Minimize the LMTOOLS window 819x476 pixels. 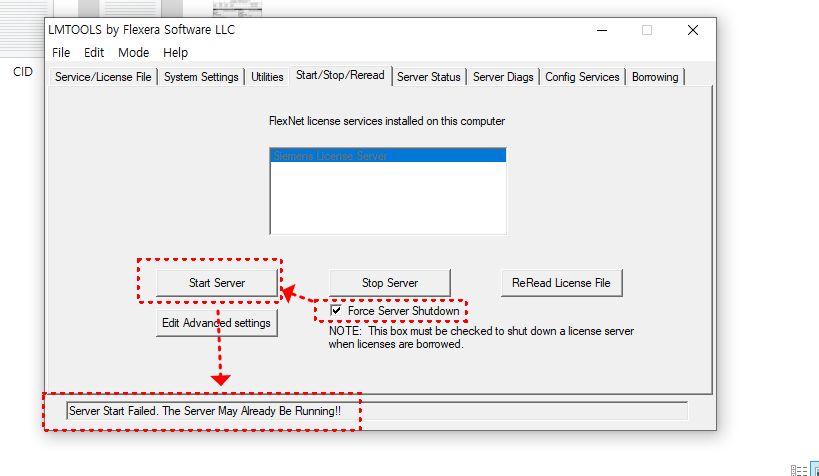[x=602, y=30]
